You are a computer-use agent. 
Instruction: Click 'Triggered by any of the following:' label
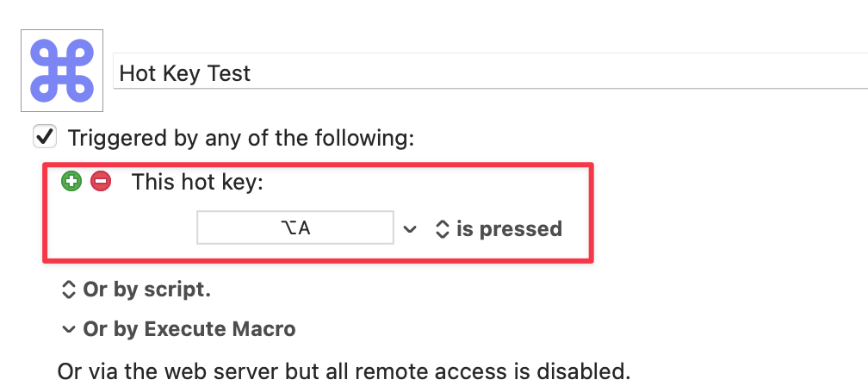(241, 138)
